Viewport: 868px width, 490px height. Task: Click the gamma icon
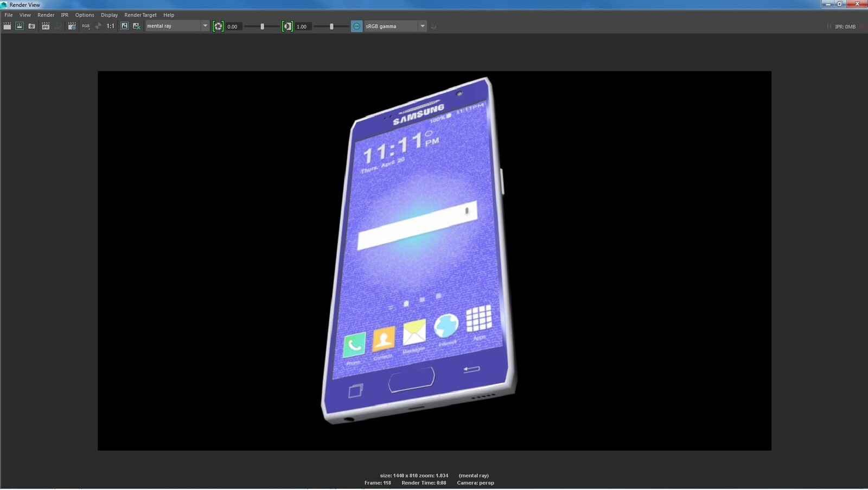tap(288, 26)
